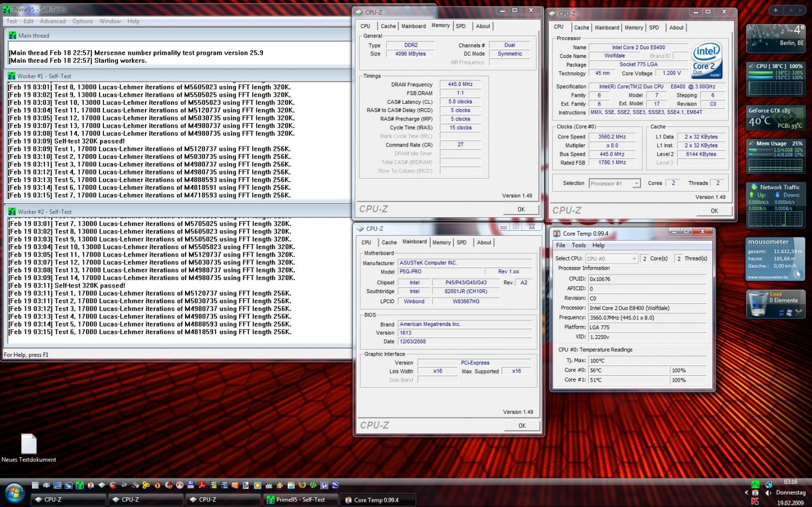Click OK in the CPU-Z Memory window
The image size is (812, 507).
pos(521,209)
